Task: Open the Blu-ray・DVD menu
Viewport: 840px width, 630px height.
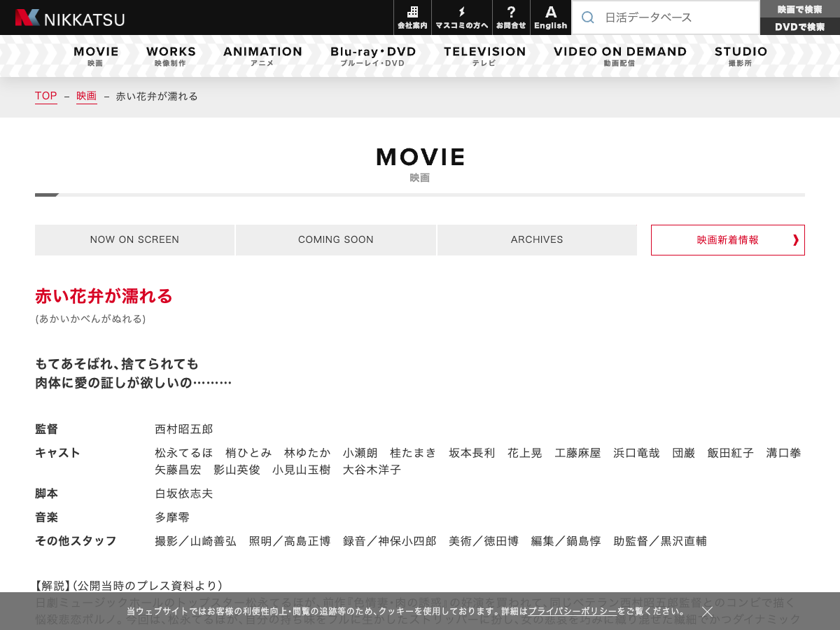Action: (373, 56)
